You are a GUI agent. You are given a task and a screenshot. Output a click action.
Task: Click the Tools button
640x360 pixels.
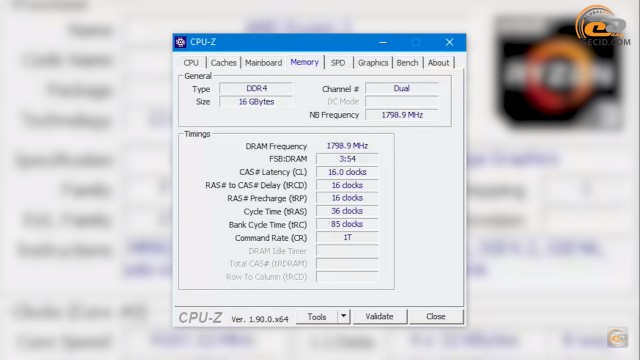(317, 317)
